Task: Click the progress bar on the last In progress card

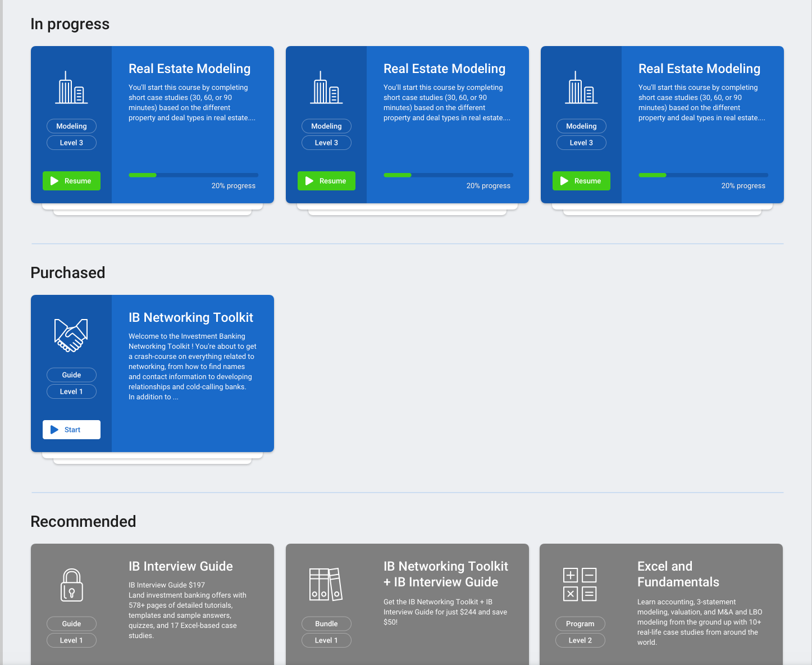Action: point(703,175)
